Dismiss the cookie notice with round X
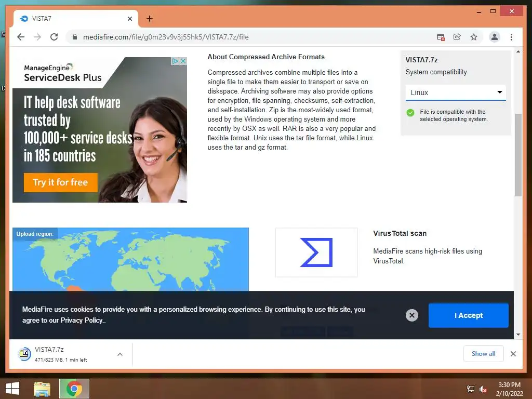 click(x=412, y=315)
